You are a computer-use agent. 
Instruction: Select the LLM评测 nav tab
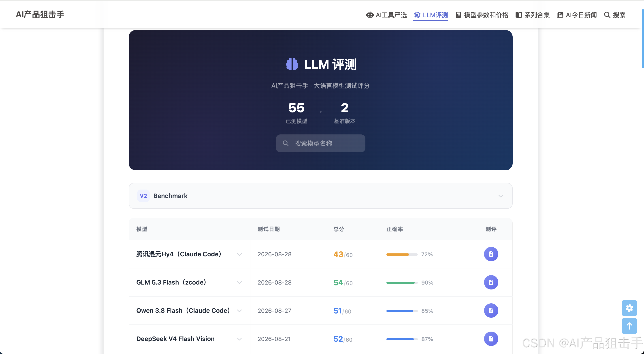(x=431, y=15)
